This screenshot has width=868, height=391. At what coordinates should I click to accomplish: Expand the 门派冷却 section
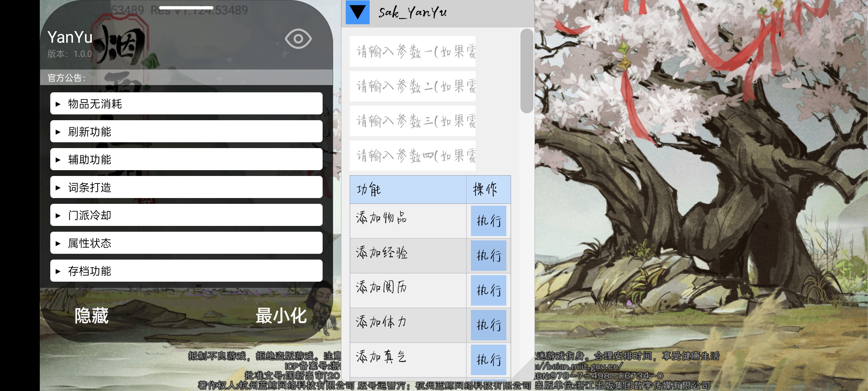tap(186, 215)
